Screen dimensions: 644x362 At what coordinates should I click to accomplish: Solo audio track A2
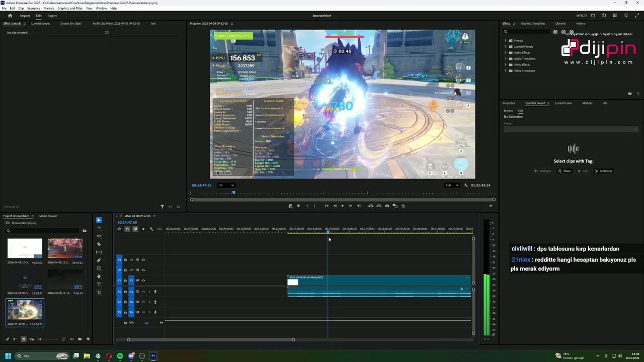(x=149, y=302)
